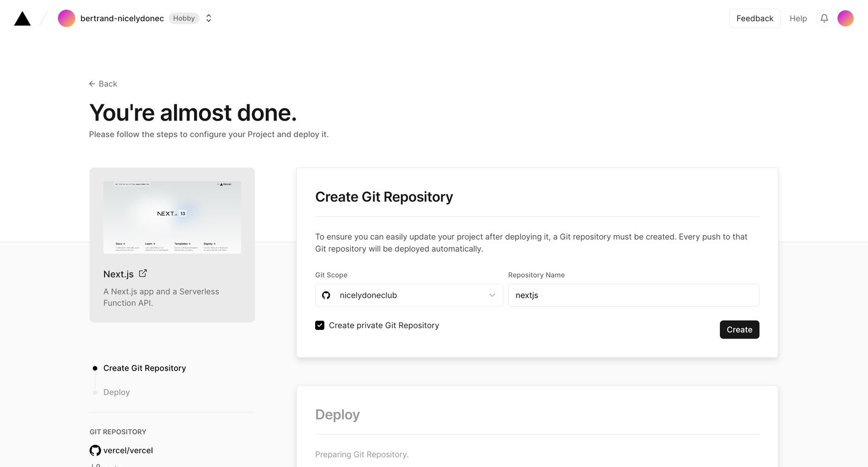Open the user profile avatar menu
This screenshot has height=467, width=868.
click(x=846, y=18)
